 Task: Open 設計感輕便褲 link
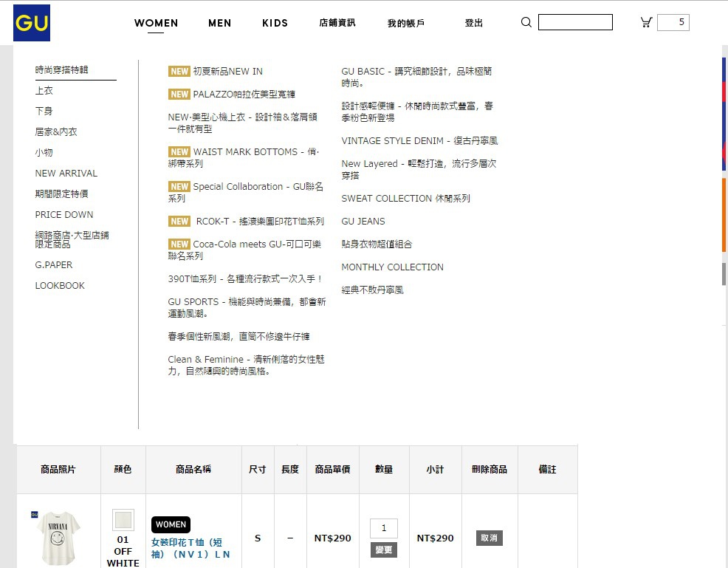pyautogui.click(x=417, y=112)
